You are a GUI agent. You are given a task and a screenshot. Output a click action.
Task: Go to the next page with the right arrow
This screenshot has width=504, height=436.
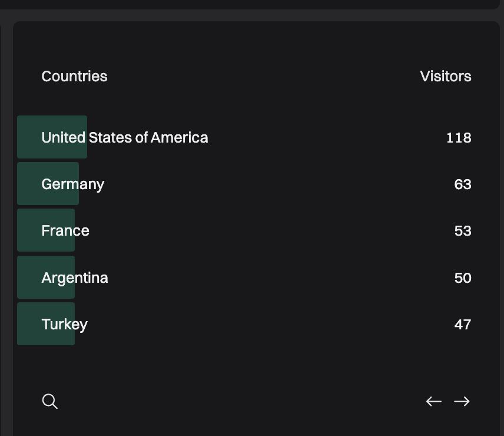point(462,401)
